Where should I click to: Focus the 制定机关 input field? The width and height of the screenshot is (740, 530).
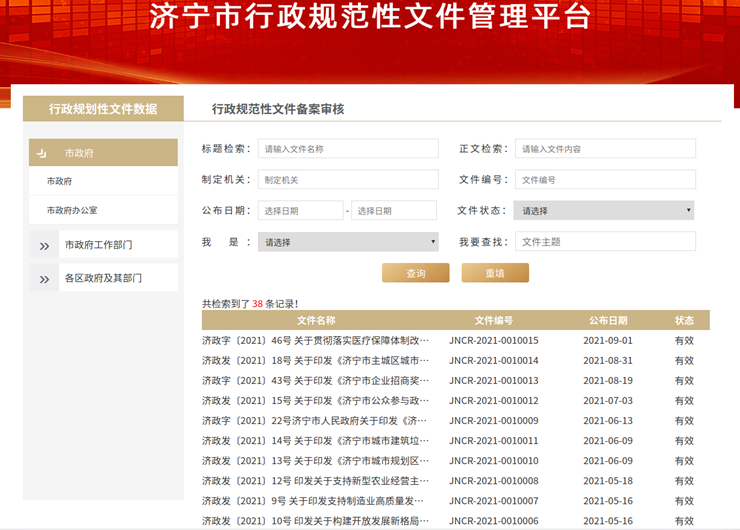[348, 179]
